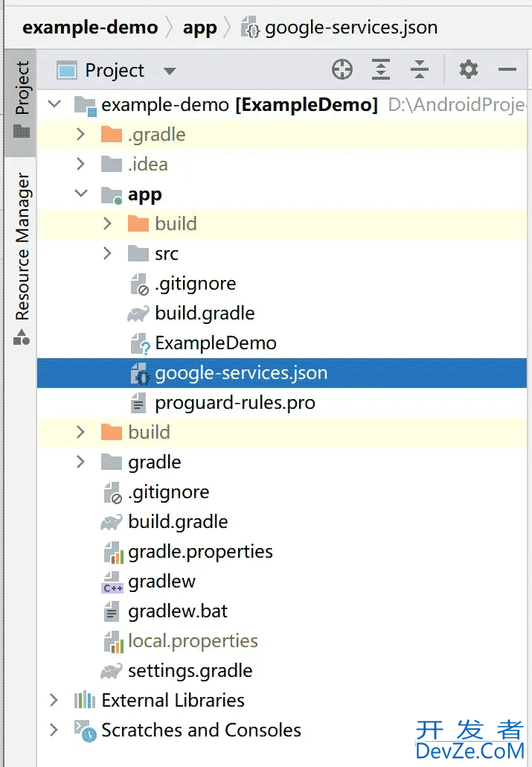Select google-services.json in the tree
532x767 pixels.
[241, 373]
